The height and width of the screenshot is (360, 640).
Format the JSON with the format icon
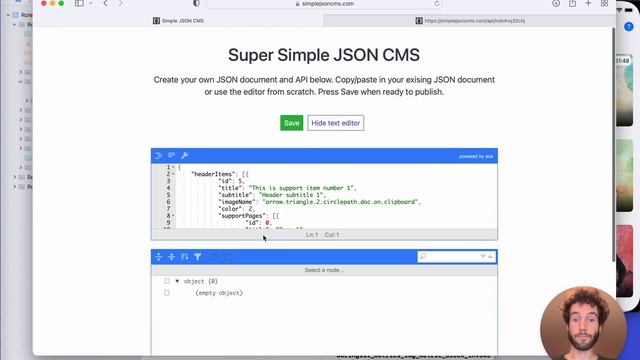[159, 156]
